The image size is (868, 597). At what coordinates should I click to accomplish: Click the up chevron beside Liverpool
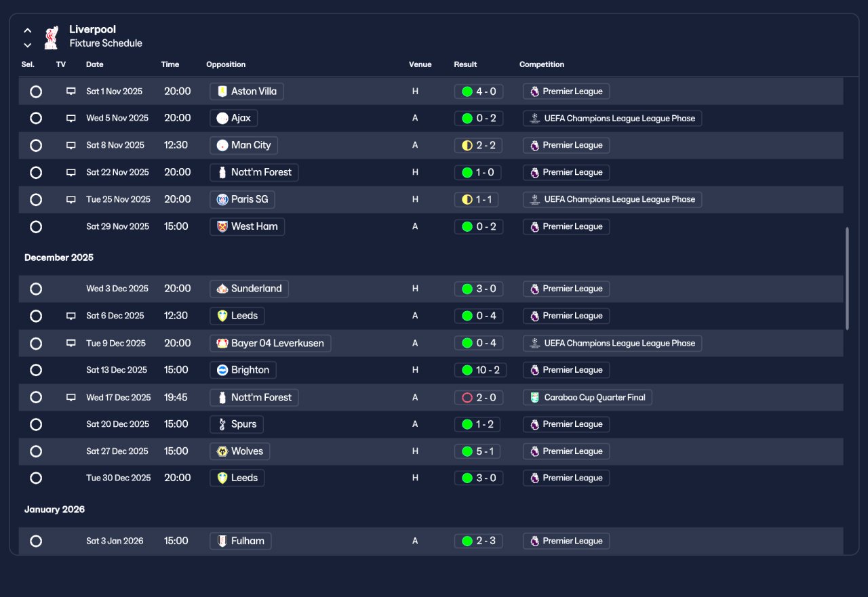coord(28,30)
